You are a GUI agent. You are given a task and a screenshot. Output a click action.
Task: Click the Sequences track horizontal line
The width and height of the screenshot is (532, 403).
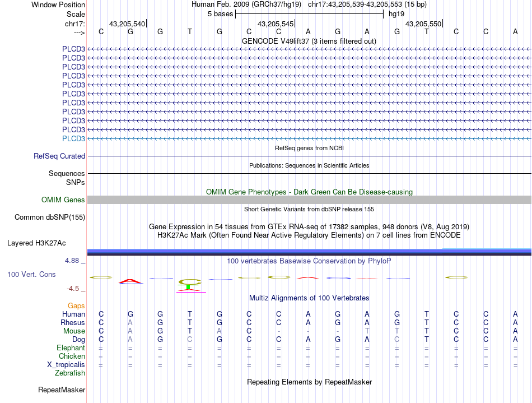coord(309,174)
